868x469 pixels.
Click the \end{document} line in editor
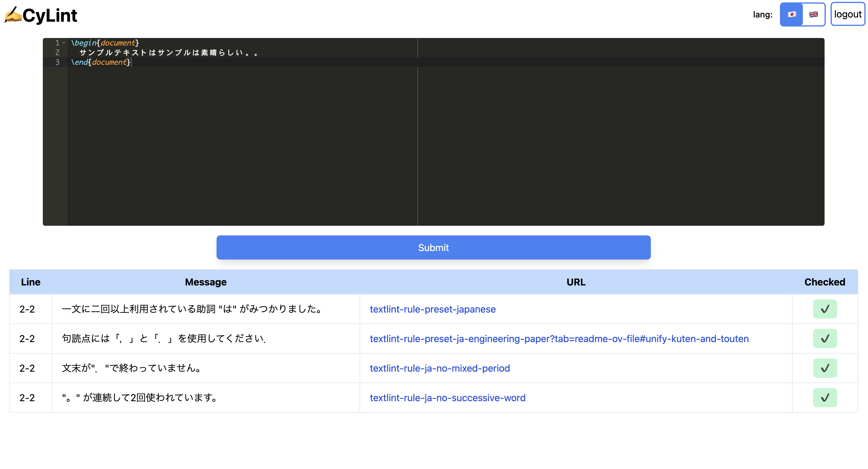coord(100,62)
